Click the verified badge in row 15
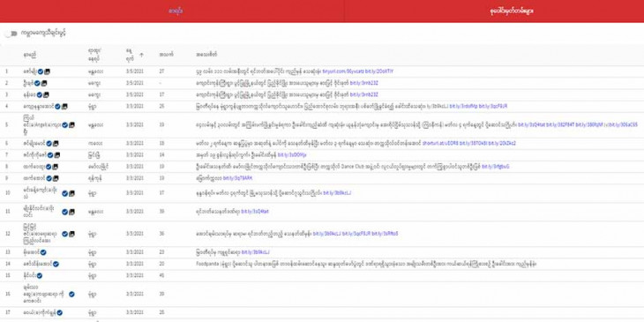 (x=40, y=275)
